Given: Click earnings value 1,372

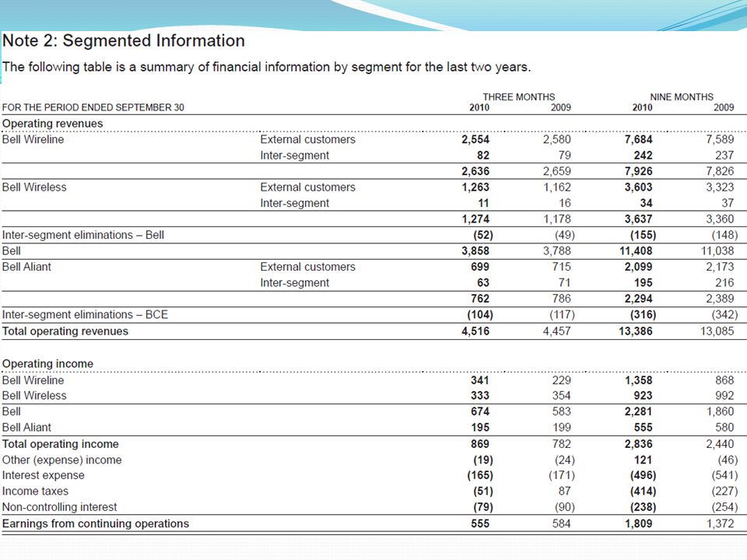Looking at the screenshot, I should pyautogui.click(x=720, y=523).
